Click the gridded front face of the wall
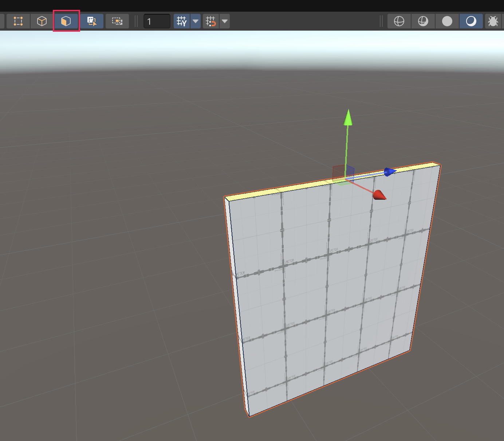504x441 pixels. 328,292
